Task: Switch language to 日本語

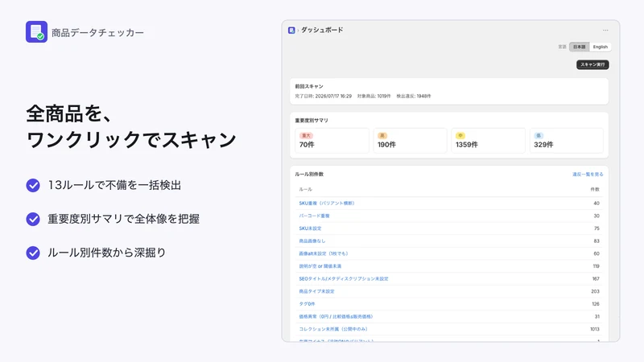Action: click(x=579, y=47)
